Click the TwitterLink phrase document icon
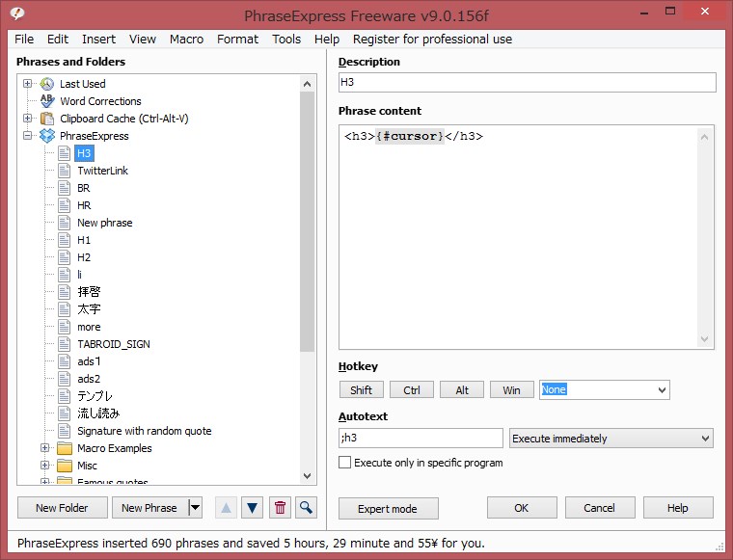The image size is (733, 560). 65,171
